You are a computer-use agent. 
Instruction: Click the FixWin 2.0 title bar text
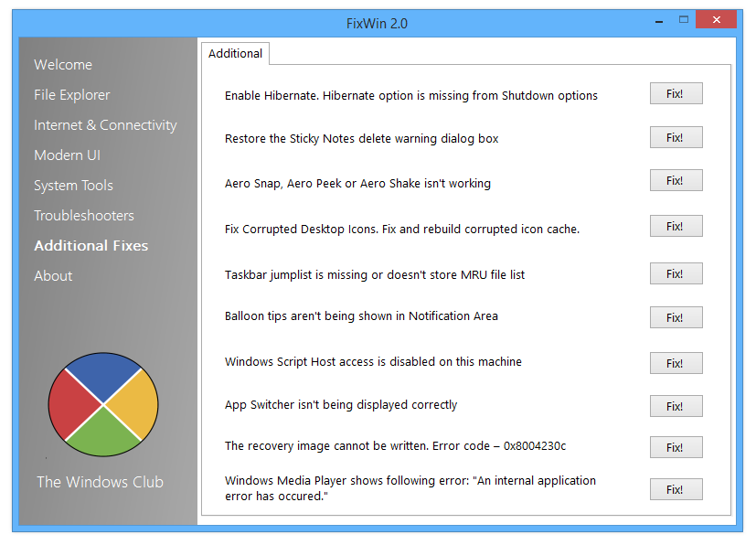[x=377, y=24]
